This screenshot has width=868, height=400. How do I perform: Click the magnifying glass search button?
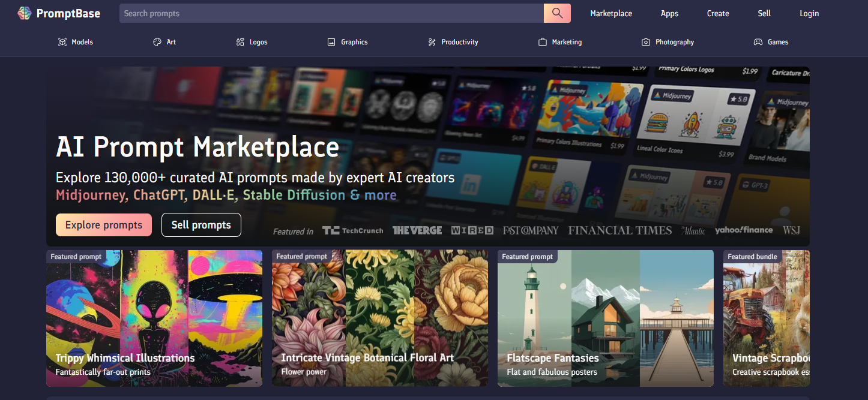coord(557,13)
